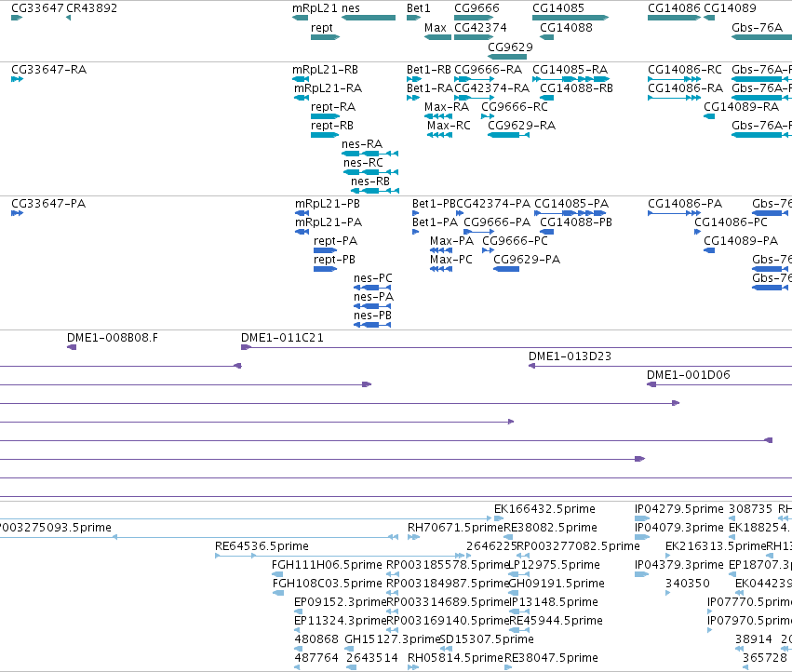This screenshot has height=672, width=792.
Task: Select transcript CG33647-RA
Action: click(49, 70)
